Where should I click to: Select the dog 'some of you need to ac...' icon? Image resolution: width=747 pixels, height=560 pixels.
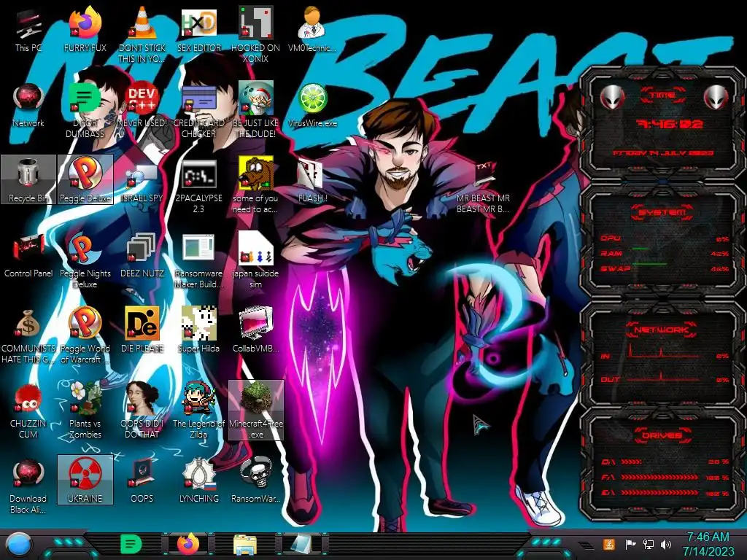[x=256, y=186]
